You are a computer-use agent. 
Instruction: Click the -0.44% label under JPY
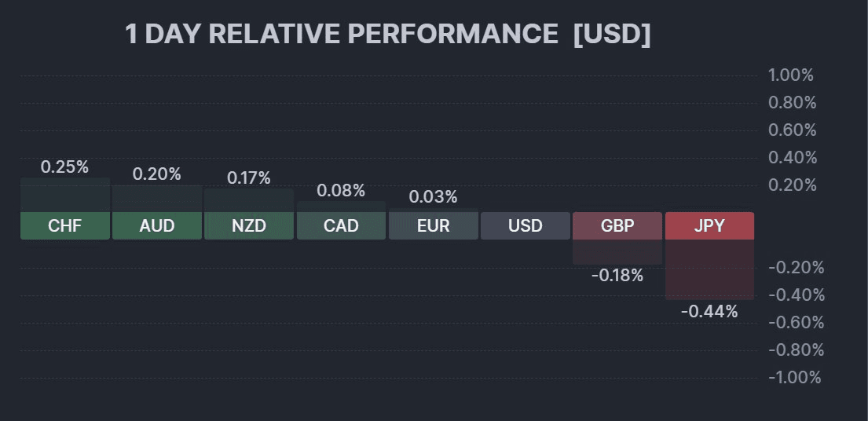point(709,312)
